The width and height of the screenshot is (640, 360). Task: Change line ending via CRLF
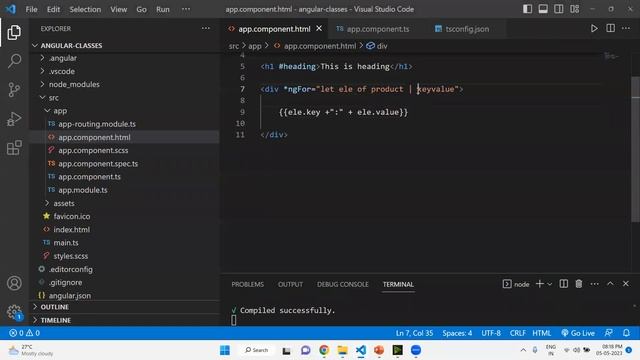pyautogui.click(x=518, y=333)
